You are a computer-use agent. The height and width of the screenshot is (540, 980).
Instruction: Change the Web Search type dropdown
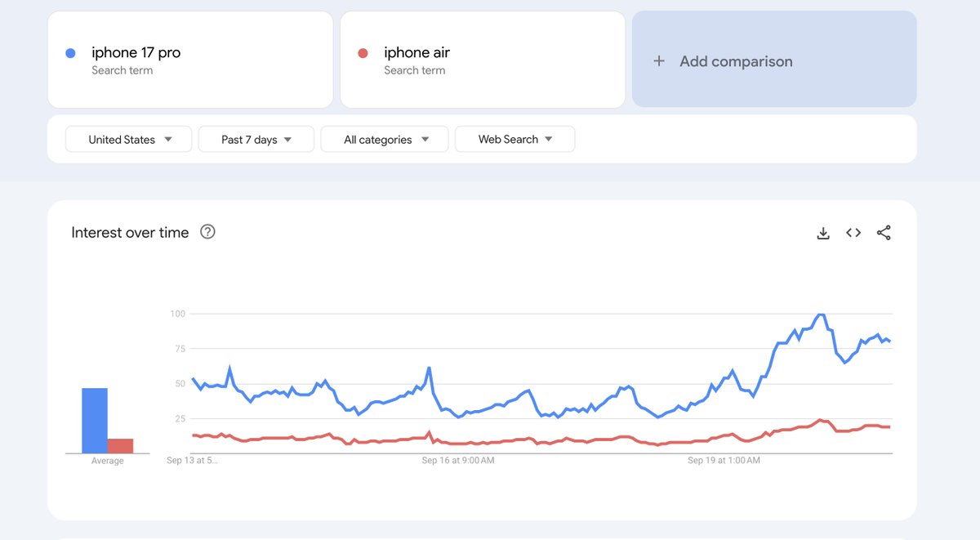(x=514, y=140)
